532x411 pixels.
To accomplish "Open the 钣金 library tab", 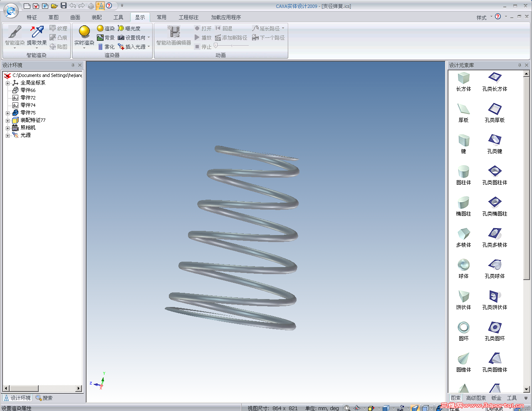I will 496,398.
